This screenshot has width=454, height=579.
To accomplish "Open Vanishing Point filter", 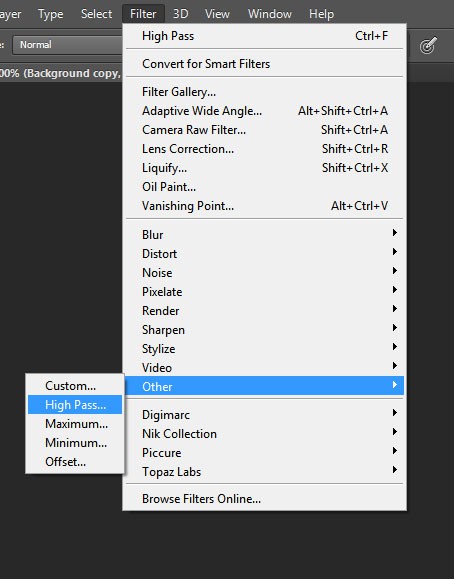I will pyautogui.click(x=264, y=206).
